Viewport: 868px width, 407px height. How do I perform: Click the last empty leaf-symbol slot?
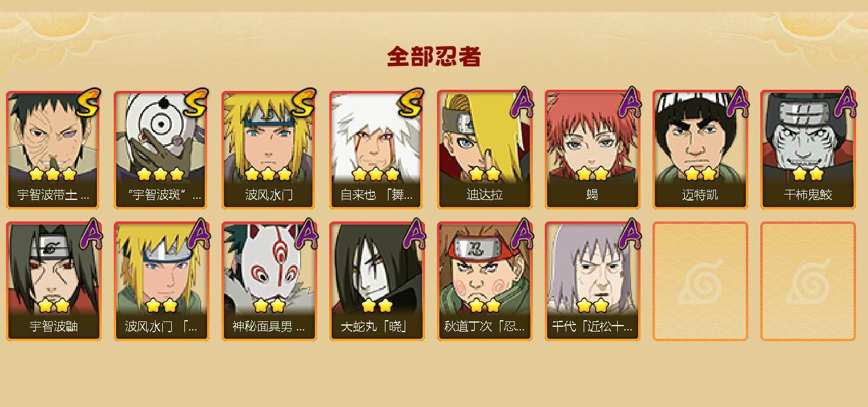808,281
